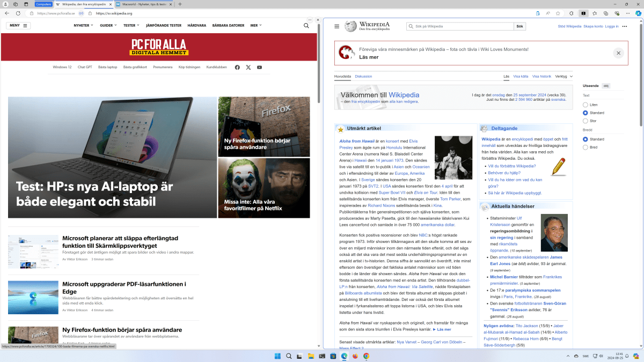Open Terminal from the taskbar
Screen dimensions: 644x362
point(322,356)
